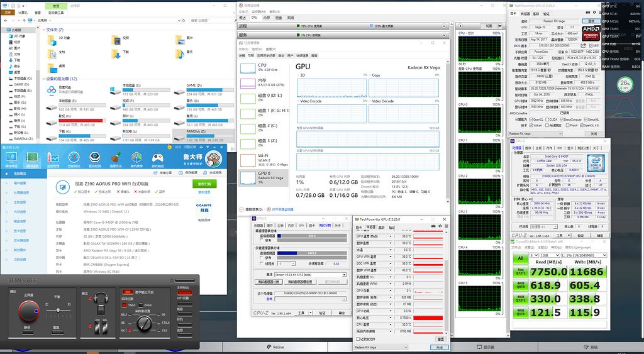Click the screenshot camera icon in GPU-Z sensors window
Screen dimensions: 644x354
tap(433, 226)
